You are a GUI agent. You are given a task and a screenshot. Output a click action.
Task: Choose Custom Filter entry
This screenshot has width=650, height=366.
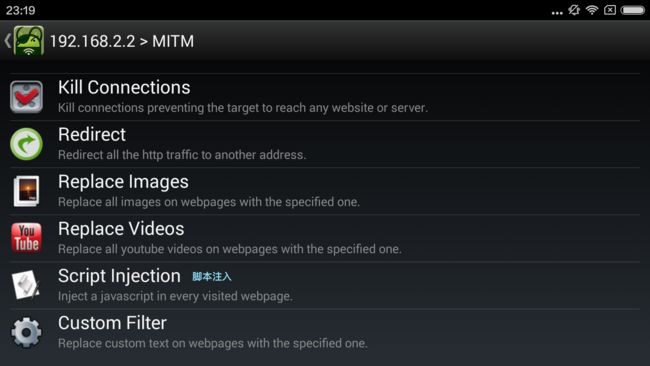pos(325,332)
